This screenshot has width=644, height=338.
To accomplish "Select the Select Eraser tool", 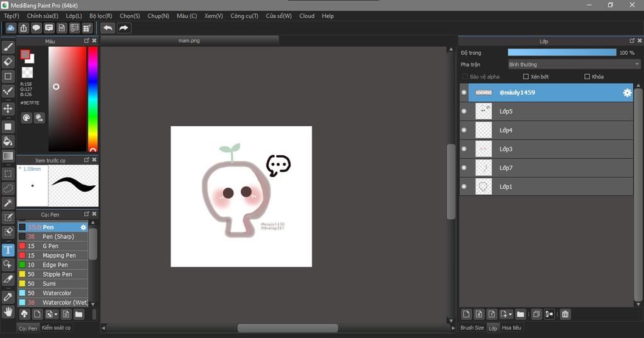I will pyautogui.click(x=8, y=232).
